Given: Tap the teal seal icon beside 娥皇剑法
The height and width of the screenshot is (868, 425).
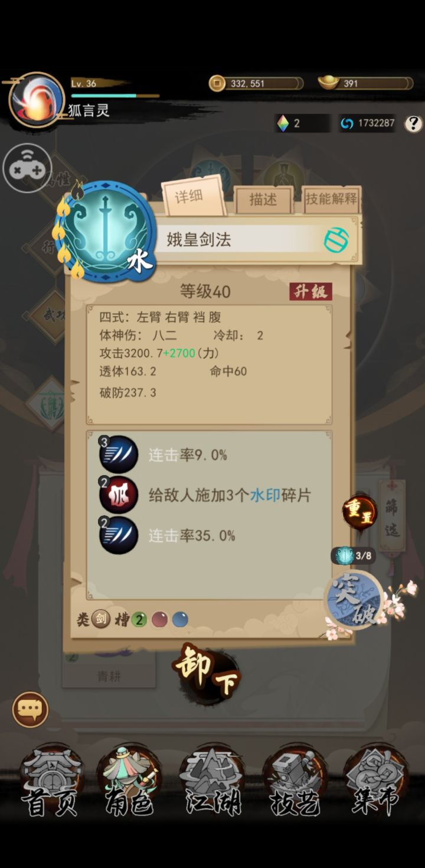Looking at the screenshot, I should (336, 240).
